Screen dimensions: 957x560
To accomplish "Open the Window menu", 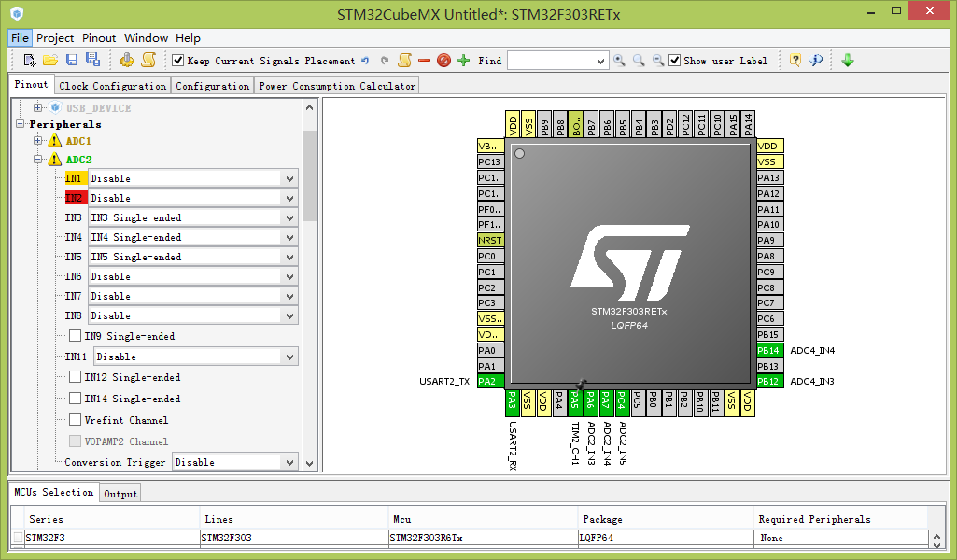I will pyautogui.click(x=146, y=38).
